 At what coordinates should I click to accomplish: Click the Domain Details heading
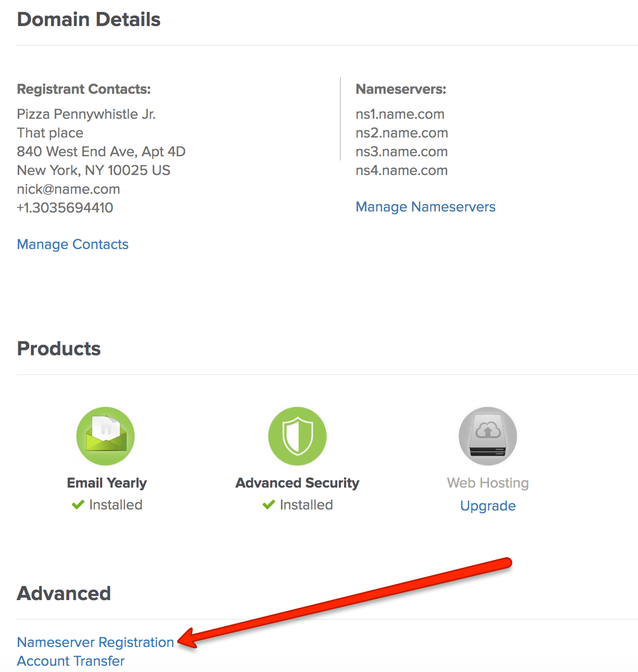pos(89,19)
